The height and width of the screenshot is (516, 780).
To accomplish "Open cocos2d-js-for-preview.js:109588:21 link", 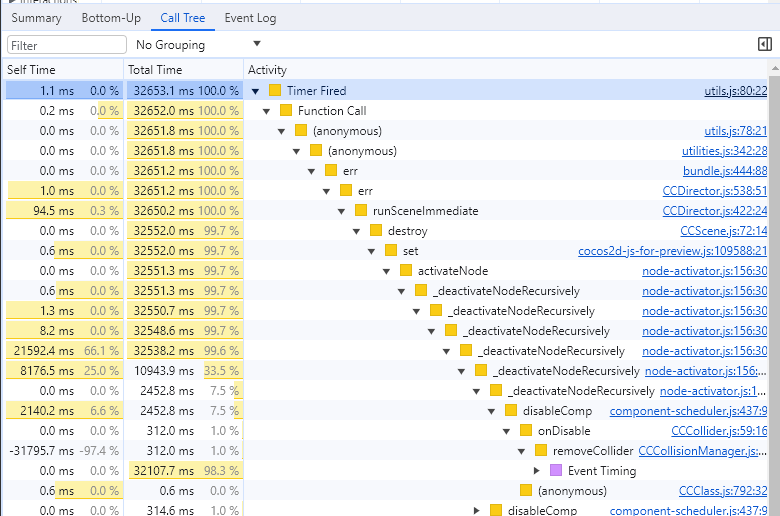I will click(x=673, y=250).
